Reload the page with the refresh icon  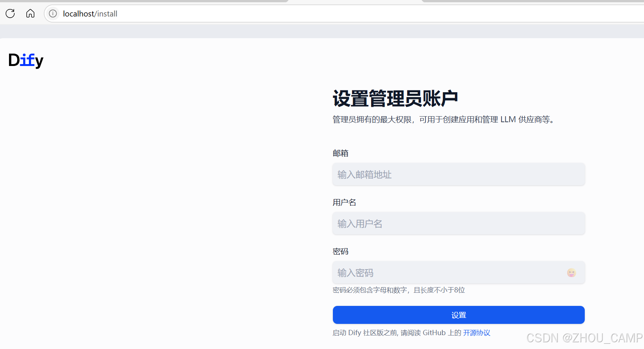[10, 14]
